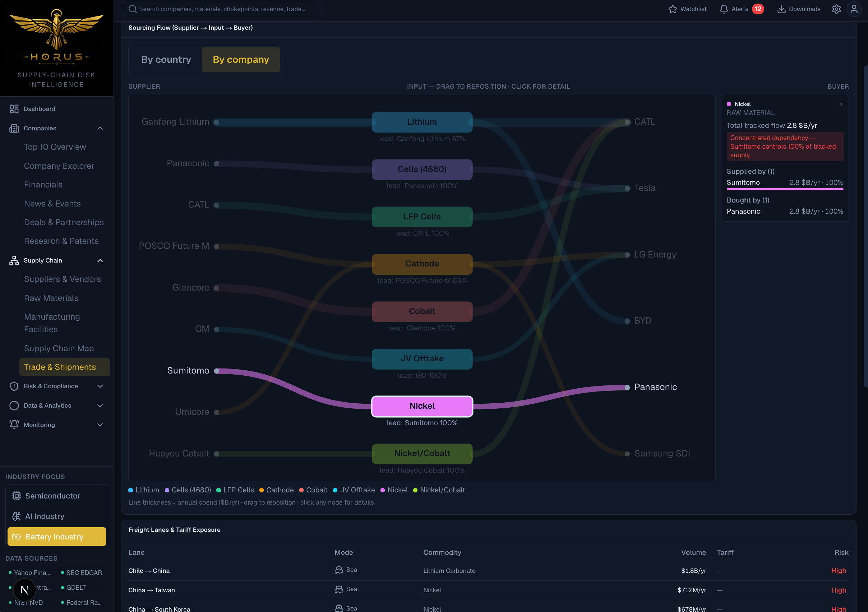
Task: Click the Samsung SDI buyer node
Action: point(627,454)
